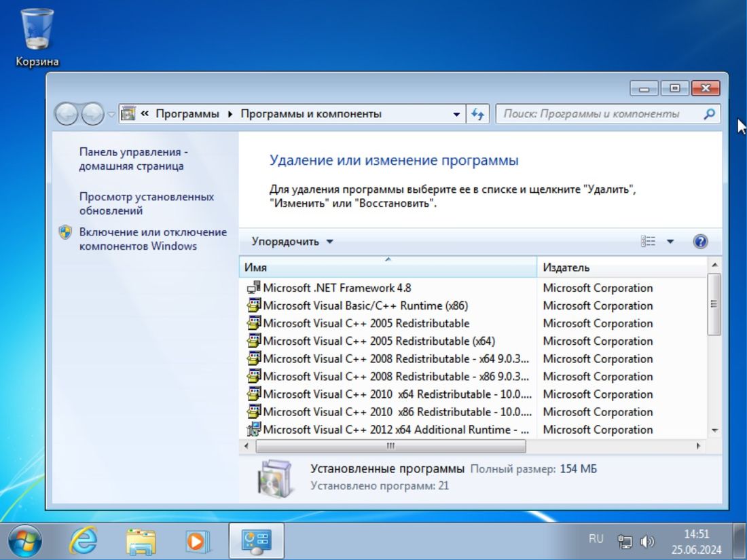Open the address bar history dropdown
Screen dimensions: 747x560
click(x=456, y=113)
